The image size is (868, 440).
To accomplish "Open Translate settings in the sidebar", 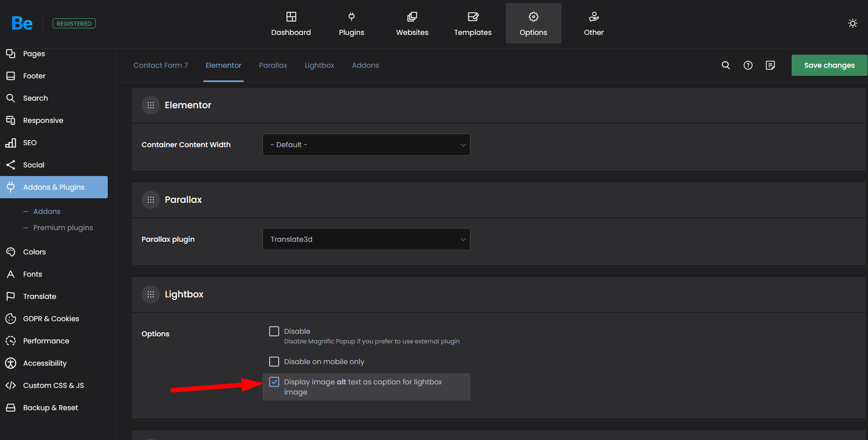I will point(54,296).
